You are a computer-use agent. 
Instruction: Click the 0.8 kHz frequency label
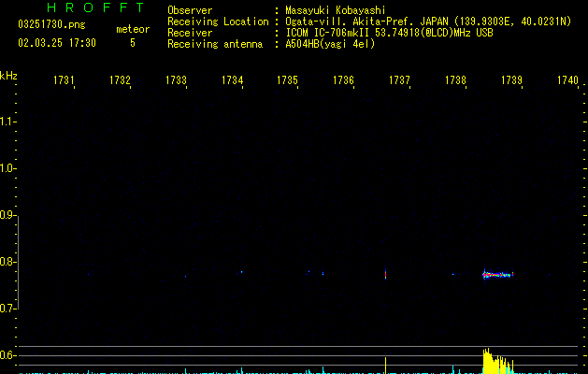tap(7, 262)
